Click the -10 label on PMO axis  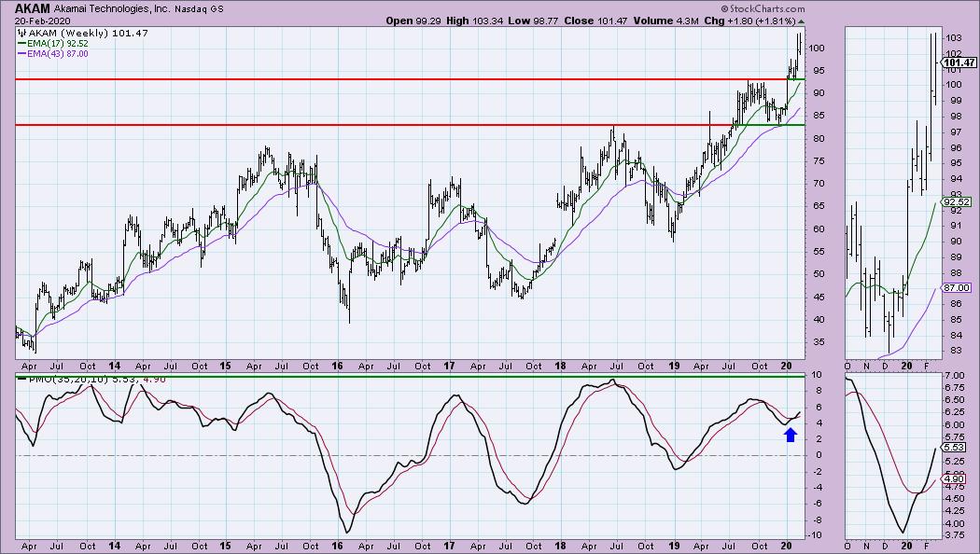(816, 535)
